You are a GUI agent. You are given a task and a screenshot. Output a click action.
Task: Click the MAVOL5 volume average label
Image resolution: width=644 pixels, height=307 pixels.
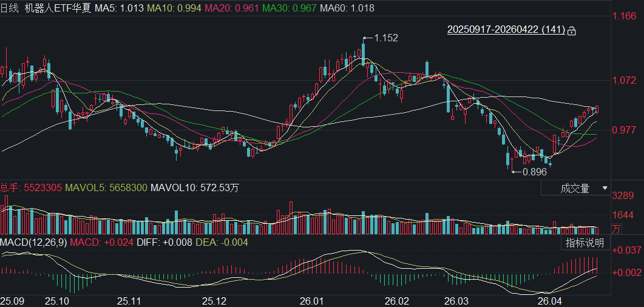pyautogui.click(x=106, y=188)
